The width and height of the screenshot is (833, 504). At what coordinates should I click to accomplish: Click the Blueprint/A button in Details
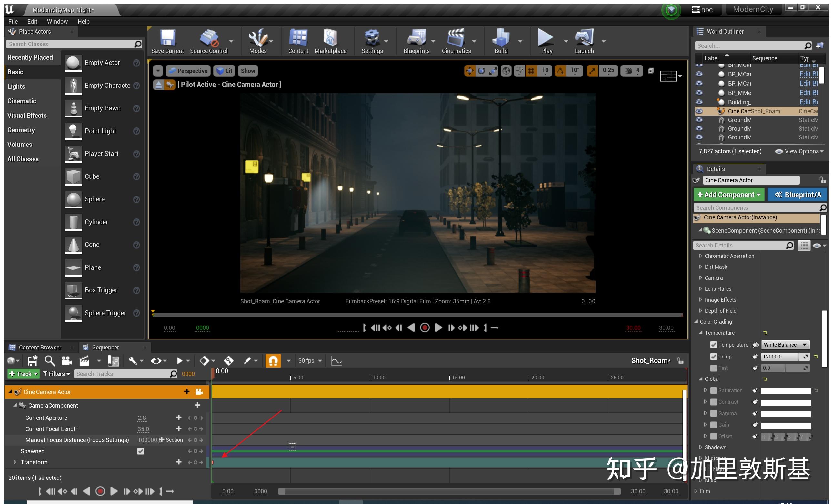797,194
